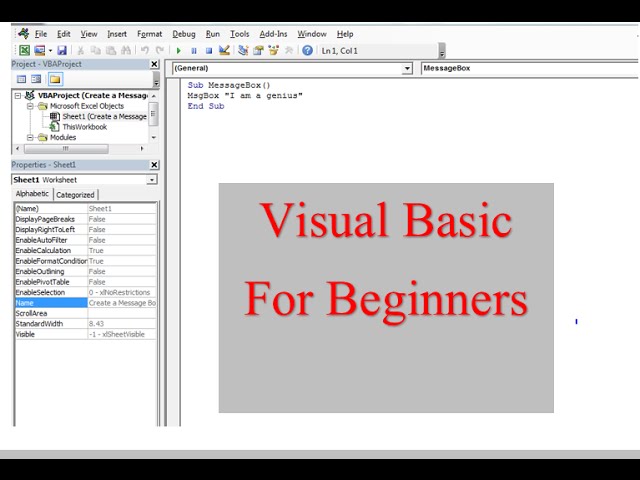Viewport: 640px width, 480px height.
Task: Select the (Name) property row
Action: click(86, 209)
